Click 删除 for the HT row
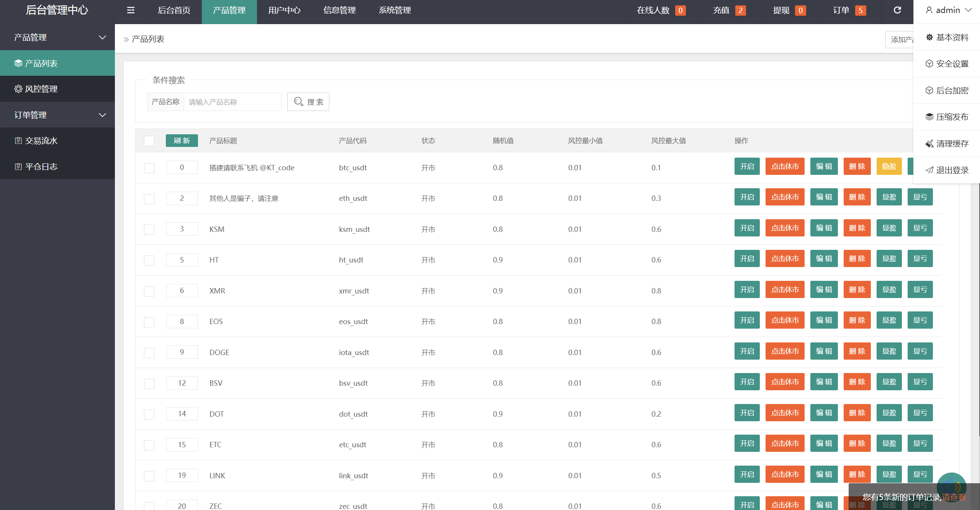 [857, 259]
